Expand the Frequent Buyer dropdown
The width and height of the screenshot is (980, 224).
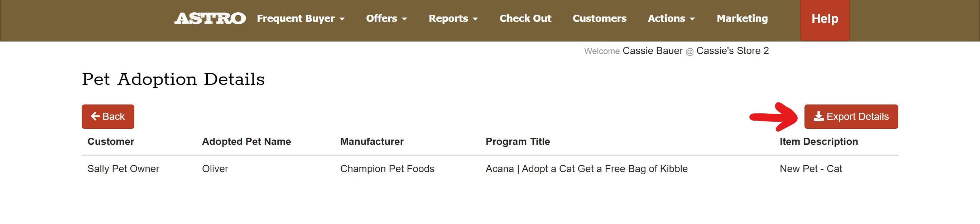point(301,18)
